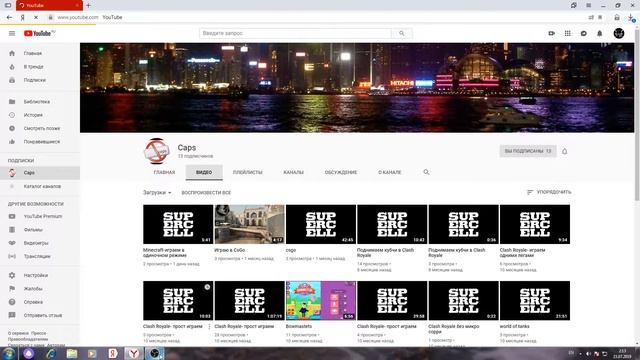Open the account avatar menu
The image size is (640, 360).
click(619, 33)
